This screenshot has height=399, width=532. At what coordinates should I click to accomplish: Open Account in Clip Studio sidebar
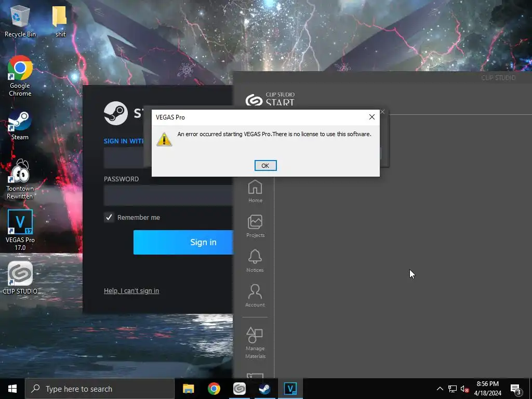(255, 296)
